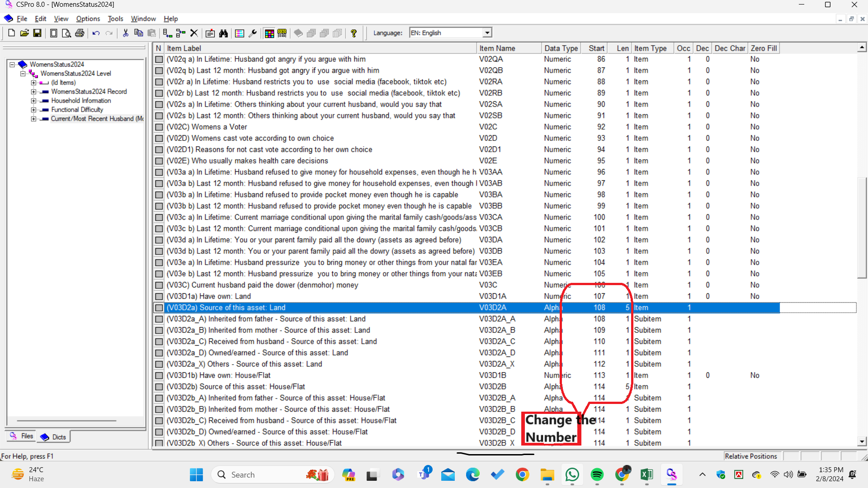The width and height of the screenshot is (868, 488).
Task: Tick the note box for V02E row
Action: (x=159, y=161)
